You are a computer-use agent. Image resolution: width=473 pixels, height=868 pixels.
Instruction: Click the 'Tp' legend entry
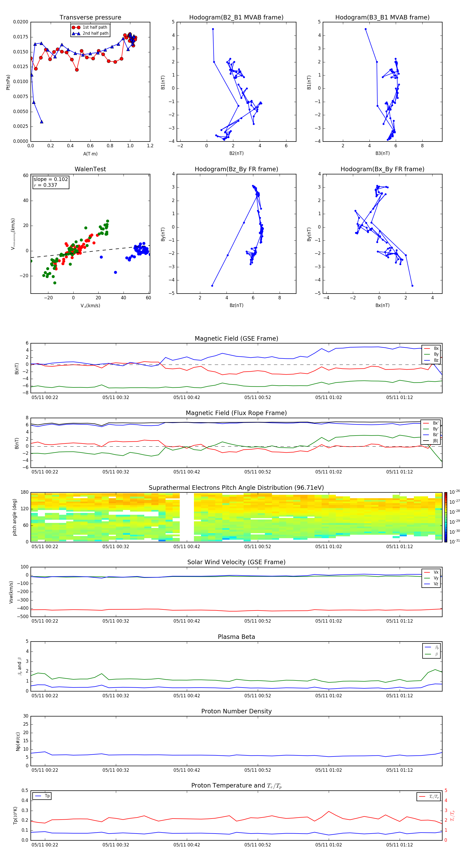[42, 796]
